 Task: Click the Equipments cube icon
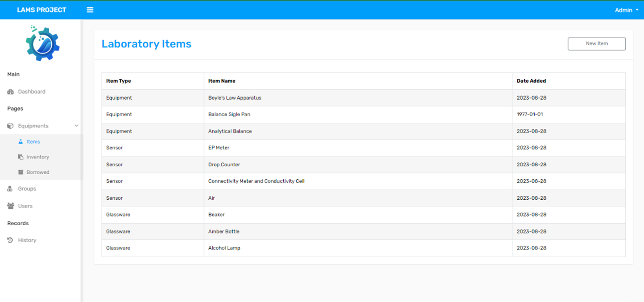[x=10, y=126]
